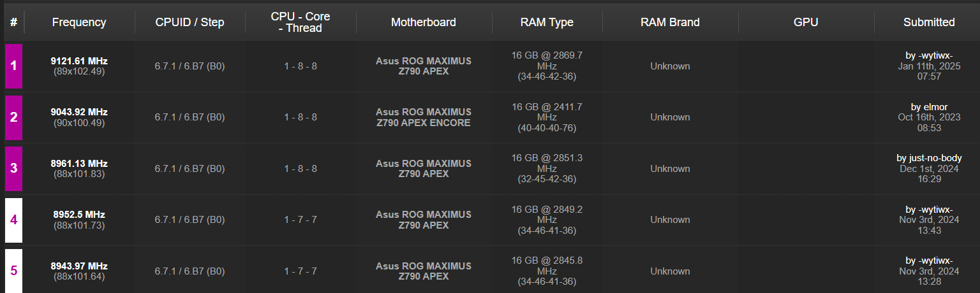Click the CPUID / Step column header
This screenshot has height=293, width=980.
click(x=189, y=22)
